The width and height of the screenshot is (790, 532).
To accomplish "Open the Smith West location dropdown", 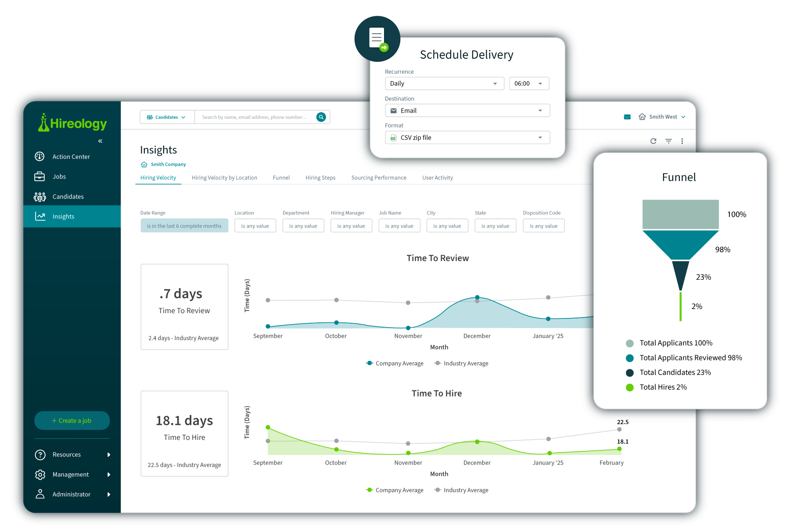I will pyautogui.click(x=662, y=117).
